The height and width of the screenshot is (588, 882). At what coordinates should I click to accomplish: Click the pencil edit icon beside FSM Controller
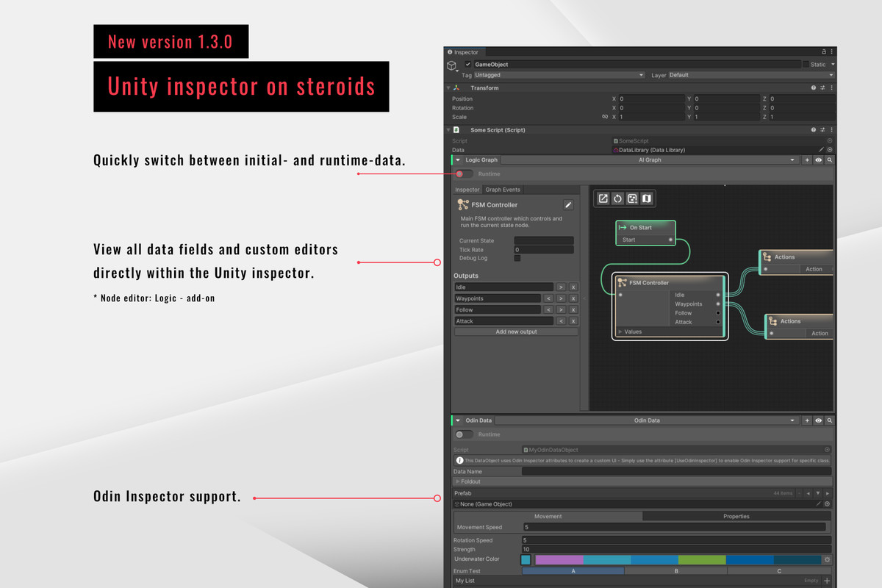coord(568,205)
